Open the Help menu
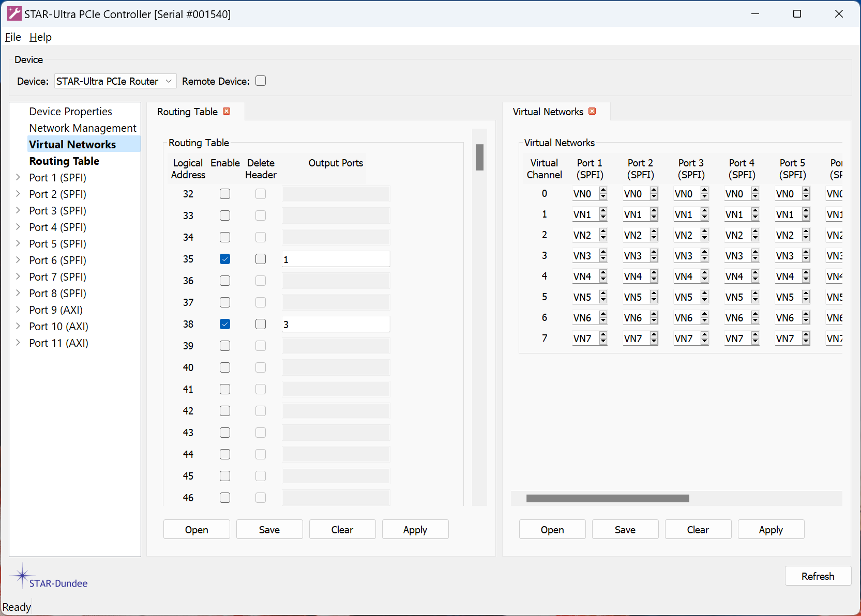The height and width of the screenshot is (616, 861). point(40,37)
